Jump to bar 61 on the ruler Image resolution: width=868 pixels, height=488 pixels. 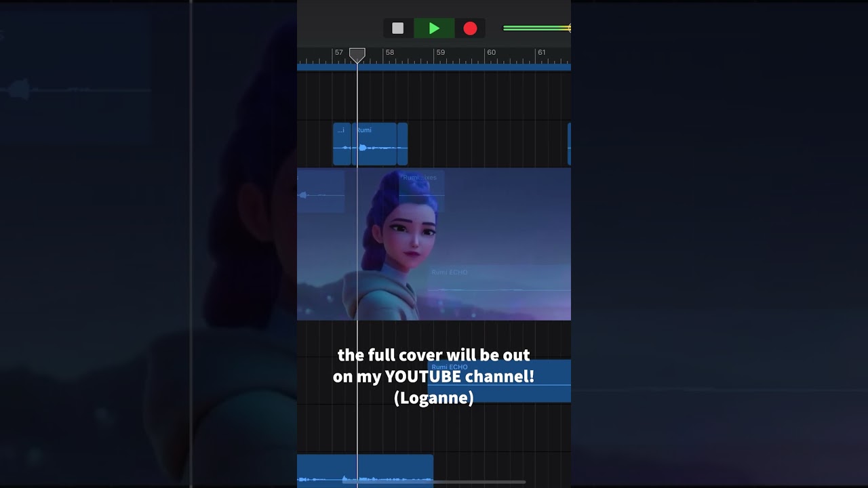click(541, 52)
